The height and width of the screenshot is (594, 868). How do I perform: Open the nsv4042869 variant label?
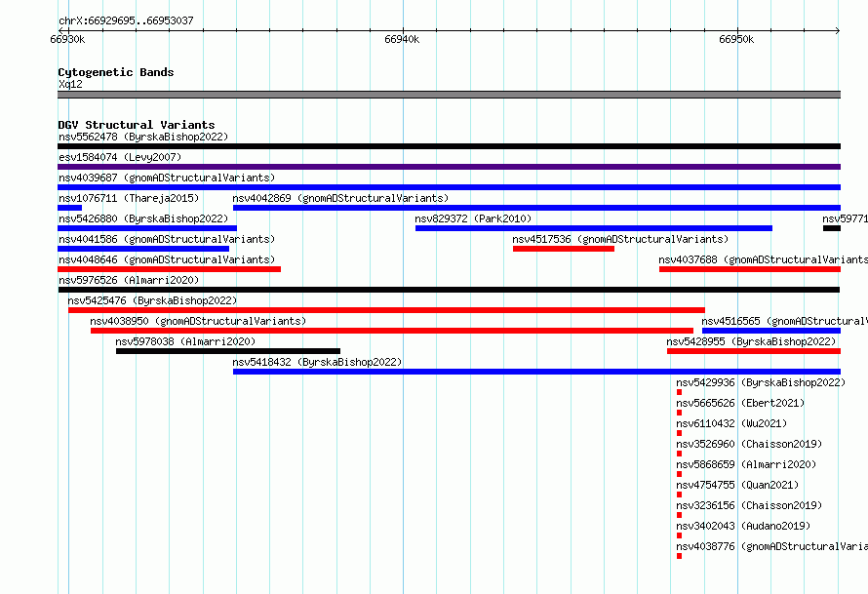340,198
